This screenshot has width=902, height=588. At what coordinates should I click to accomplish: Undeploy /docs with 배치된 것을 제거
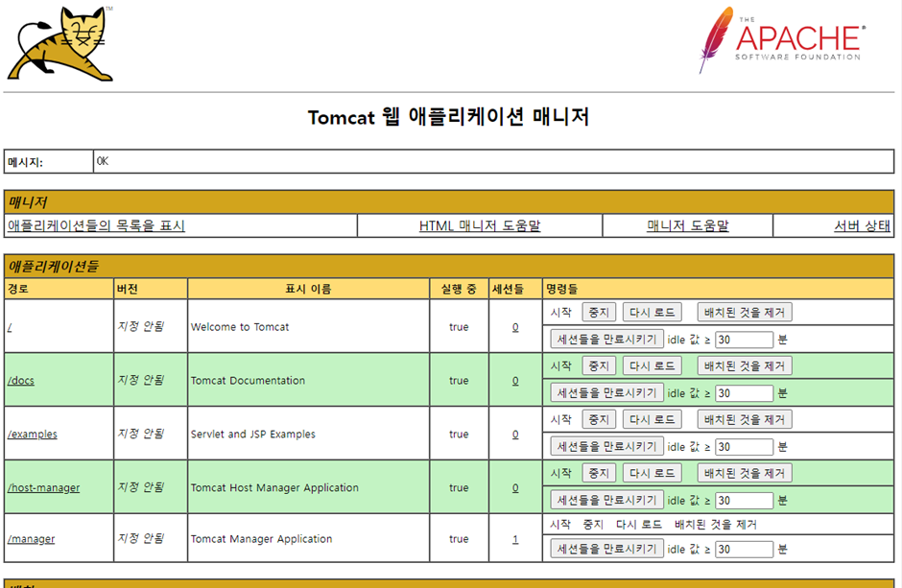point(745,365)
